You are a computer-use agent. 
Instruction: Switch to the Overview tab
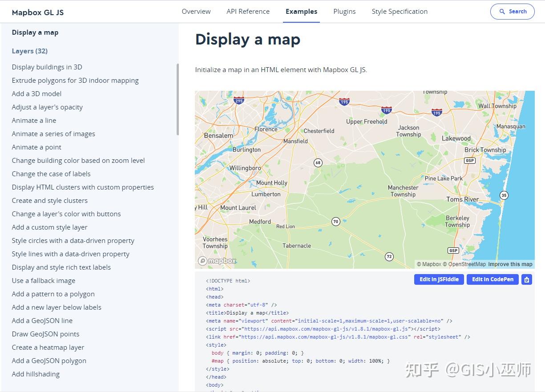click(196, 12)
